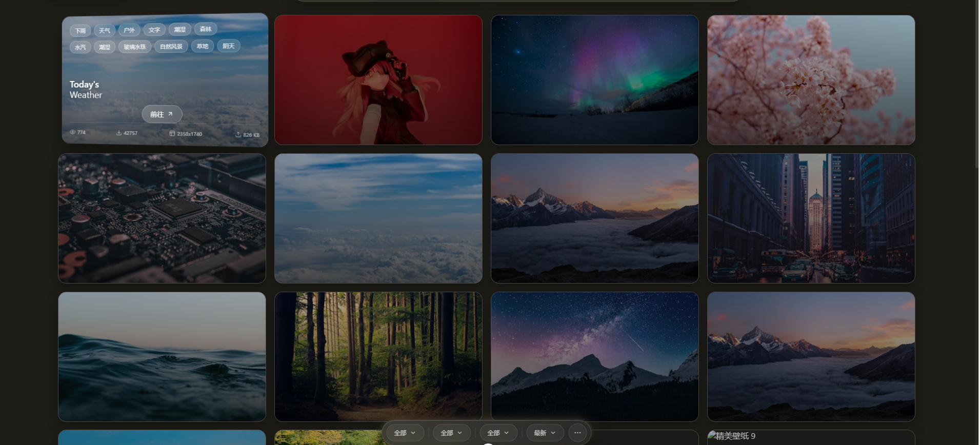Image resolution: width=980 pixels, height=445 pixels.
Task: Select the 自然风景 tag
Action: [x=171, y=47]
